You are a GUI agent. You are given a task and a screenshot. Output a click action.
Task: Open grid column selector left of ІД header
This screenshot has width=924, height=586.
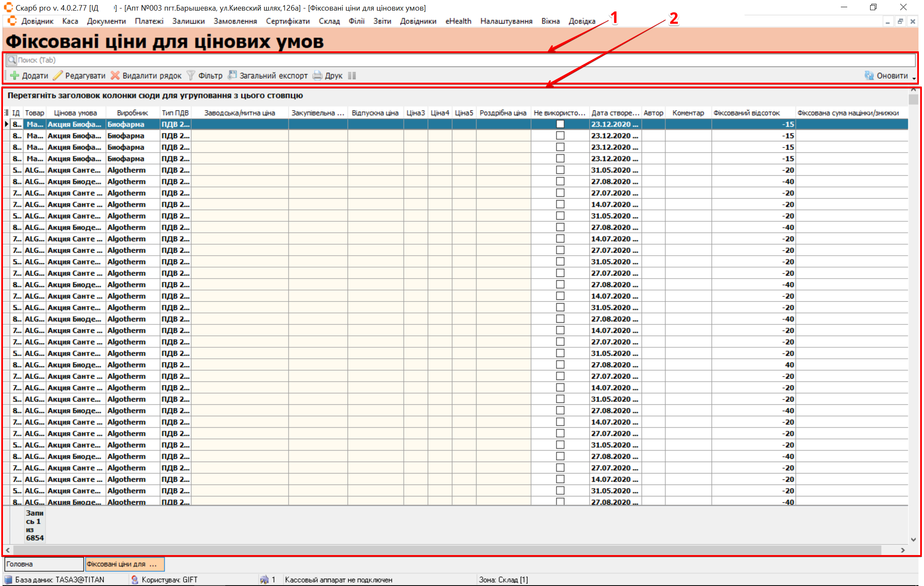pyautogui.click(x=6, y=113)
